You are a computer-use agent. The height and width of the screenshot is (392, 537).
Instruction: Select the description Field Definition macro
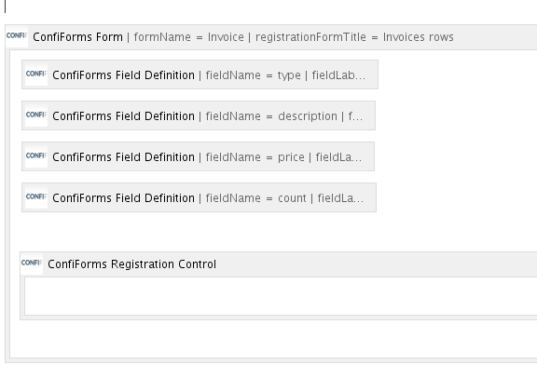(199, 115)
